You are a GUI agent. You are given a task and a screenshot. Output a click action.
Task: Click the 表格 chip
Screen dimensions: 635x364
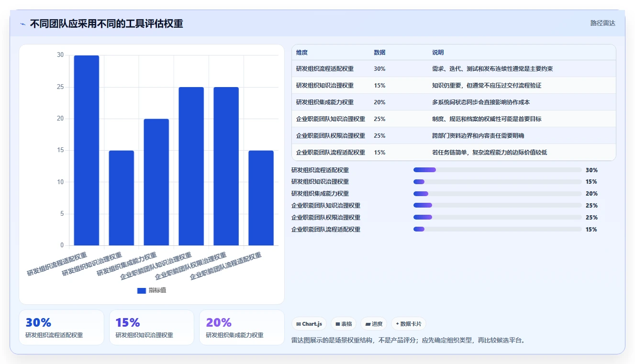tap(344, 324)
